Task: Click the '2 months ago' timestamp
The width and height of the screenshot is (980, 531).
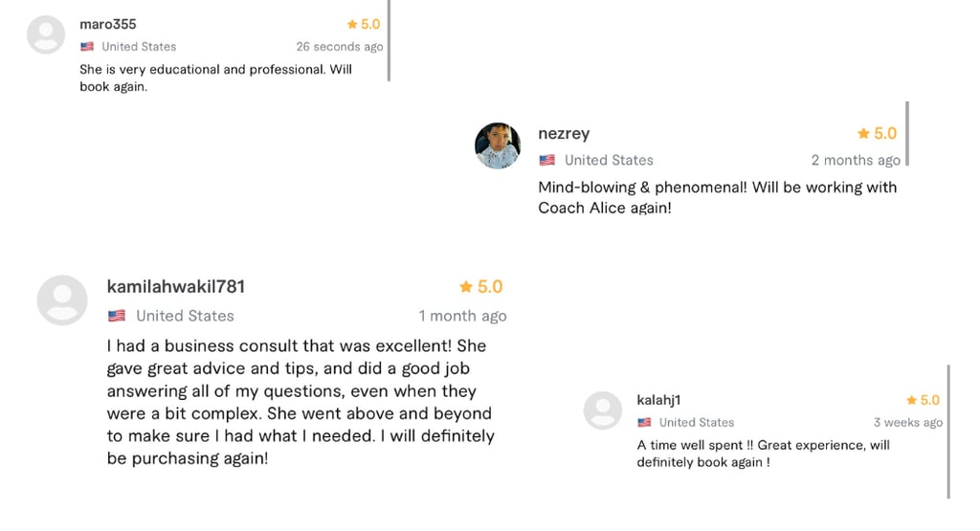Action: tap(855, 160)
